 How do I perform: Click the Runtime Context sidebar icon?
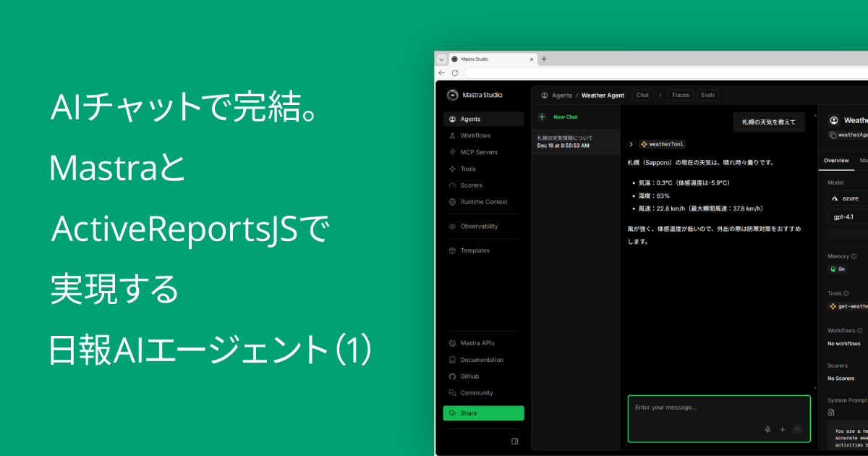451,202
